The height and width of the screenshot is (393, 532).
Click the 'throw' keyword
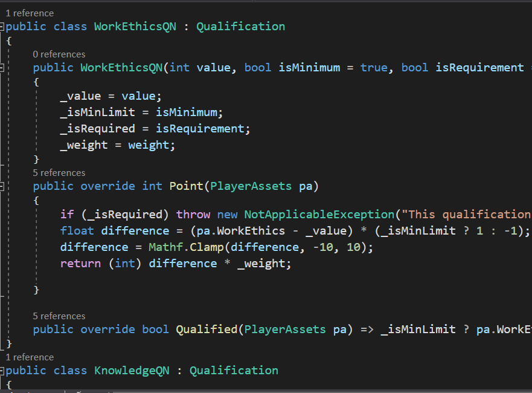click(193, 215)
